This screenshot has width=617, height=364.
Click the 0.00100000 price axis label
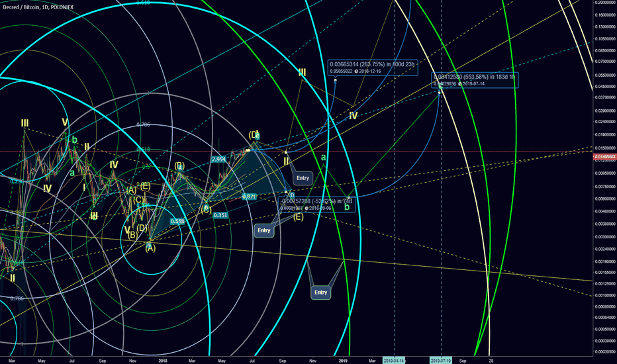point(605,296)
